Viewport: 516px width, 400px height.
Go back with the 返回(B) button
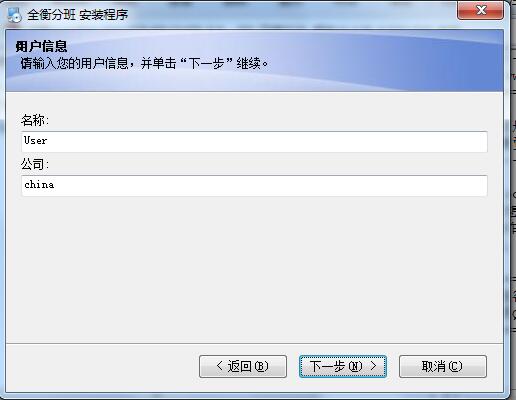pyautogui.click(x=243, y=366)
